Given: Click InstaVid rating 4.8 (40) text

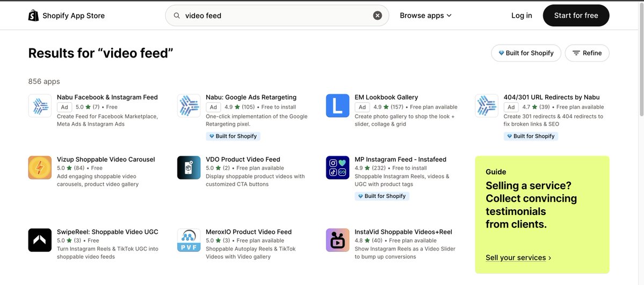Looking at the screenshot, I should (x=368, y=240).
